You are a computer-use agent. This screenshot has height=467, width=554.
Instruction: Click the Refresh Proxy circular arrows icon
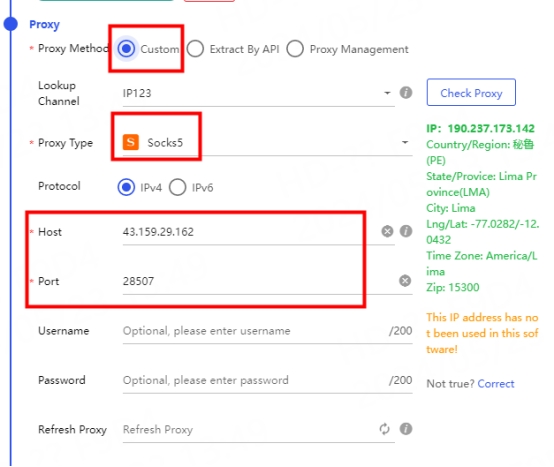[x=384, y=429]
